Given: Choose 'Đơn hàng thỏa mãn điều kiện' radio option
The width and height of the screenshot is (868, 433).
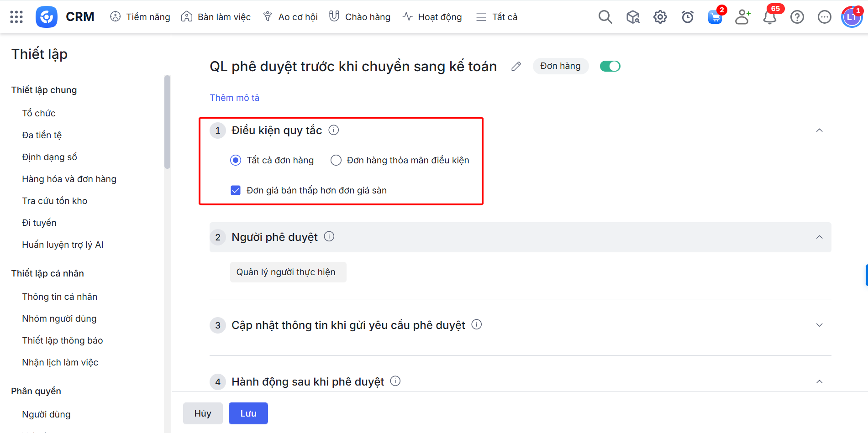Looking at the screenshot, I should pyautogui.click(x=336, y=160).
